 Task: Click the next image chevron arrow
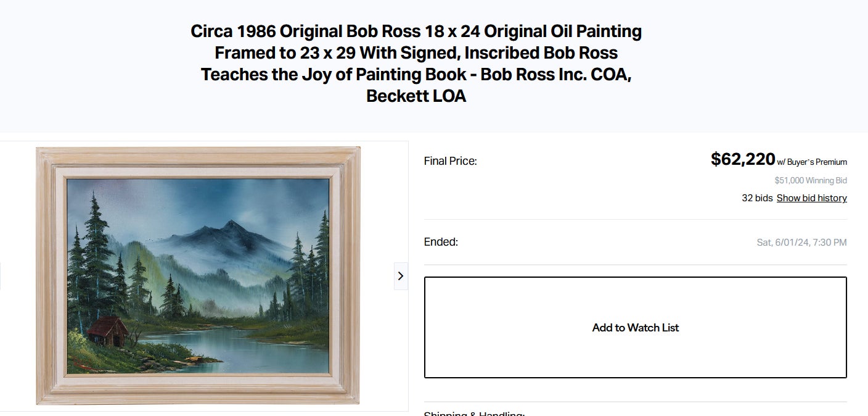tap(401, 276)
